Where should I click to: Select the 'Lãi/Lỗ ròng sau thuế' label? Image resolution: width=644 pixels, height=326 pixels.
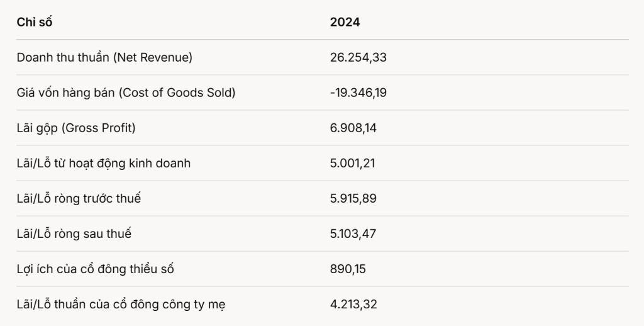coord(74,234)
